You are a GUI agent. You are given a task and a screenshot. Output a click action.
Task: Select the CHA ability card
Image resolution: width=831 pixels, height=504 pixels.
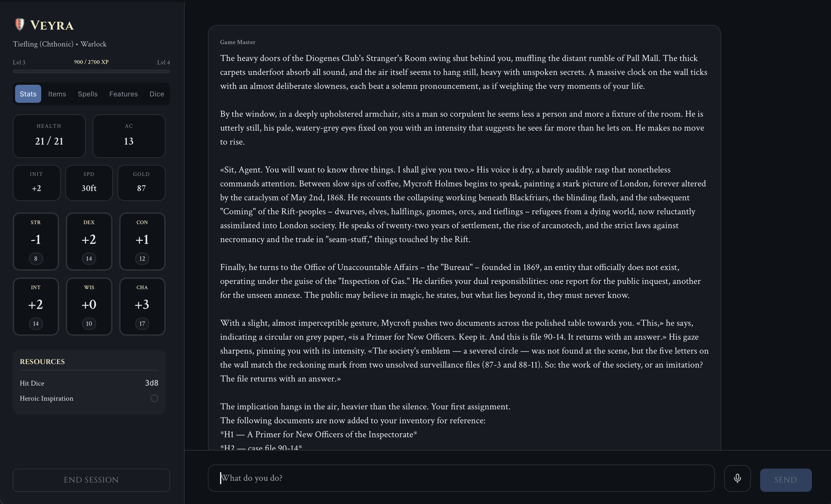142,306
